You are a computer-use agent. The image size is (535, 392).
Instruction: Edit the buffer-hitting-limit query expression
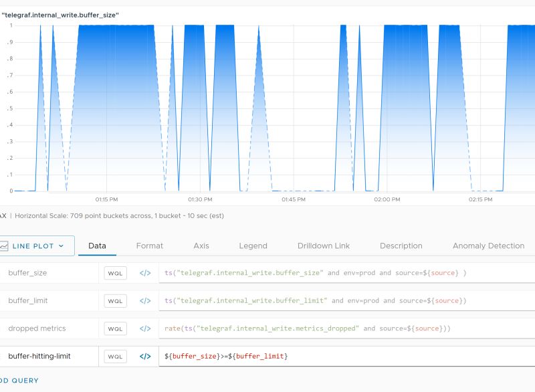[267, 356]
